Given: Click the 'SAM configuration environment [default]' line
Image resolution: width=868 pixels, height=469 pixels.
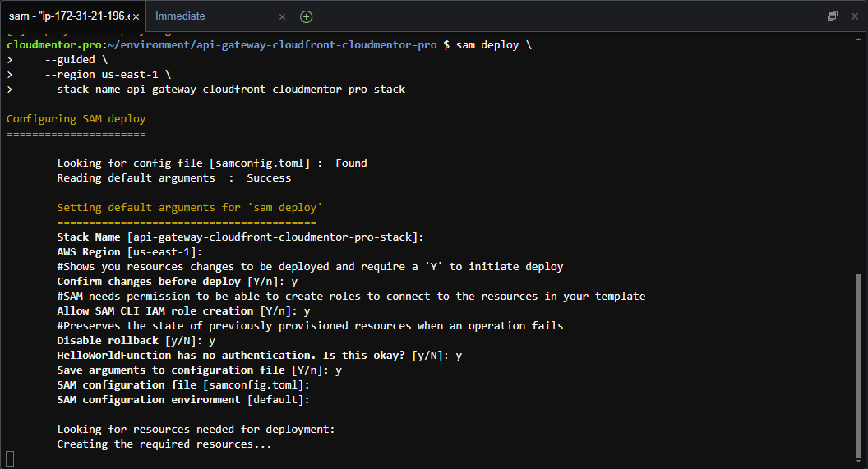Looking at the screenshot, I should pos(183,400).
